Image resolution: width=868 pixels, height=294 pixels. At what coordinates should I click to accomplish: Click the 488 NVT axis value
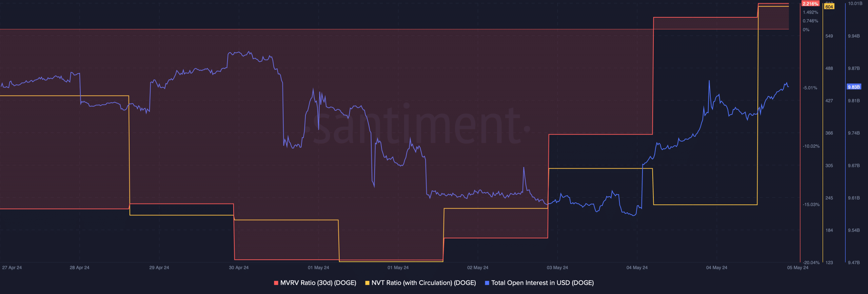829,68
